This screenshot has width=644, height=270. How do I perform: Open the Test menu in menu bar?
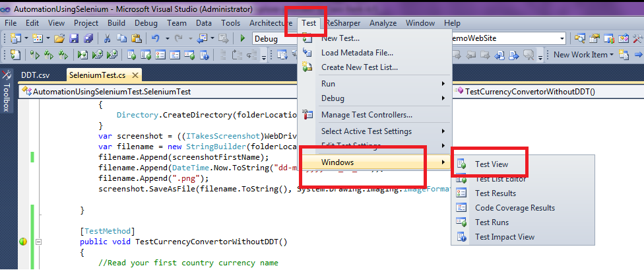pyautogui.click(x=309, y=23)
